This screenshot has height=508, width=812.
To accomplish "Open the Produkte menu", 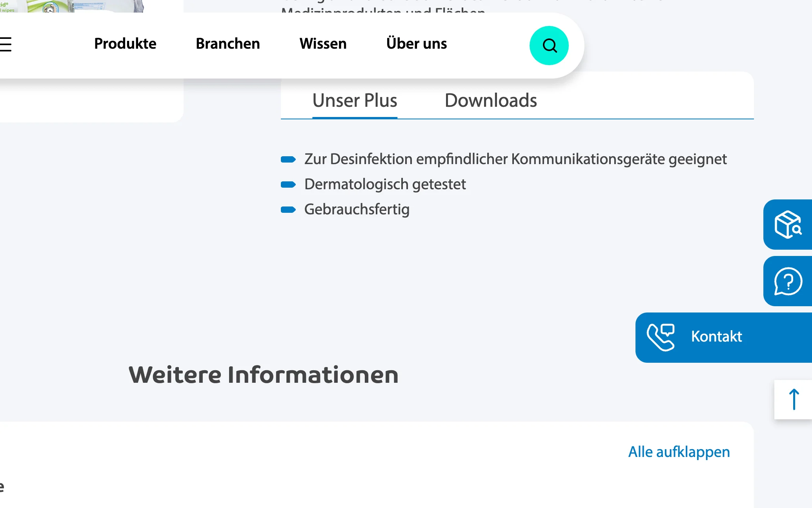I will click(x=125, y=44).
